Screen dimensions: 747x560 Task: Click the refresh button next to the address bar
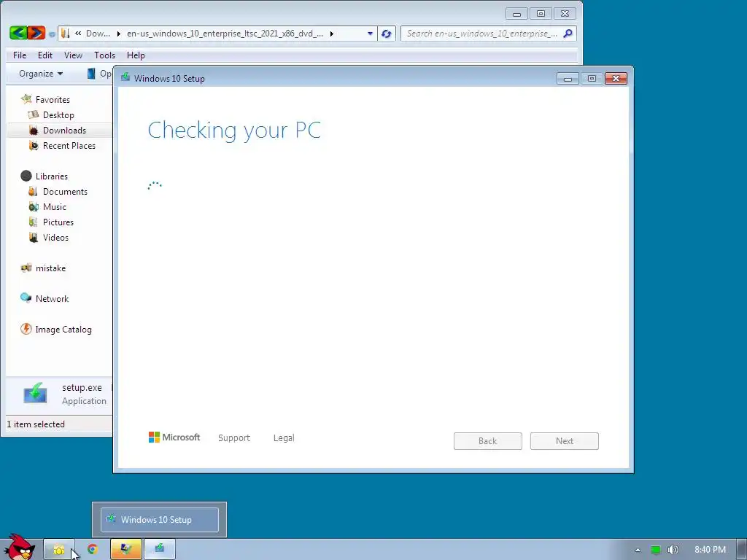(x=387, y=34)
